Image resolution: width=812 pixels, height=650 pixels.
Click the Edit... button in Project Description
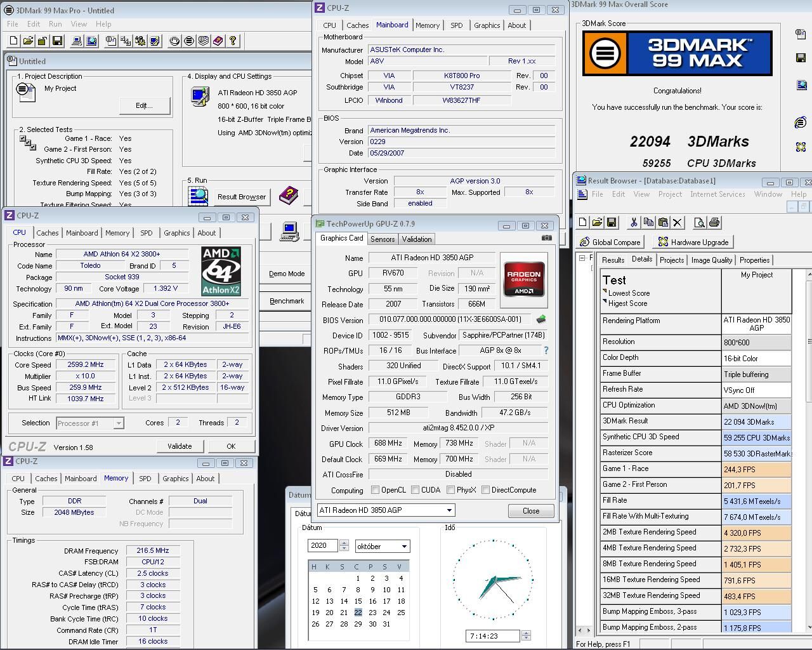click(x=144, y=105)
